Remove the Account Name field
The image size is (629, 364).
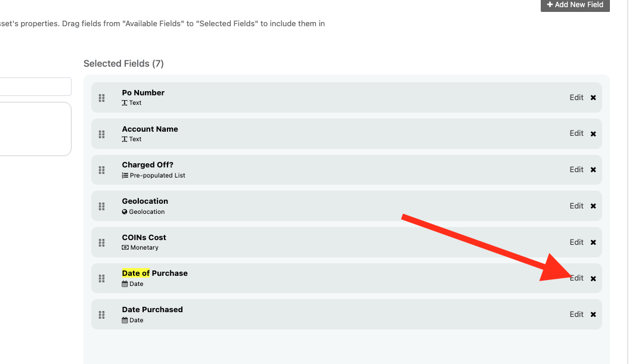pyautogui.click(x=593, y=134)
